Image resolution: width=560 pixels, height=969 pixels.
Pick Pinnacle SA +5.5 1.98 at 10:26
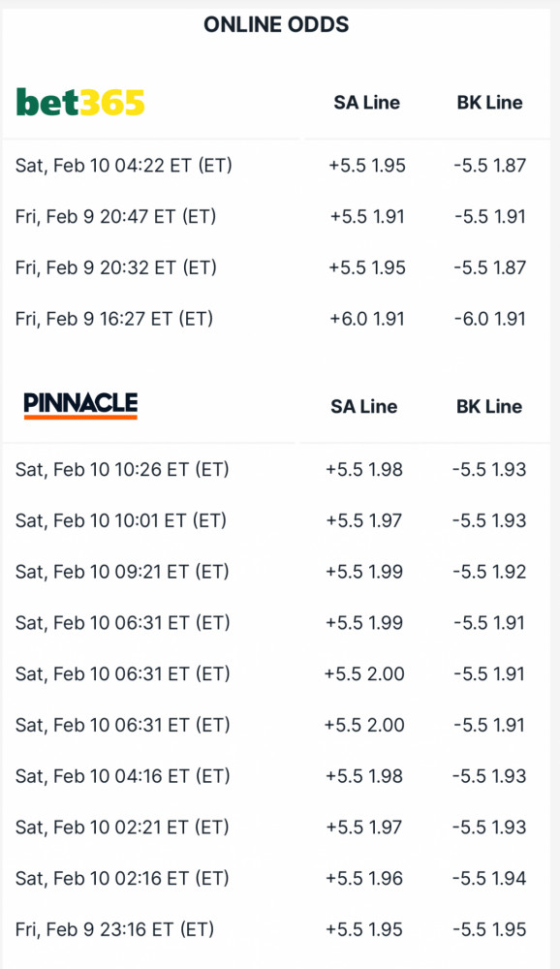(x=364, y=470)
